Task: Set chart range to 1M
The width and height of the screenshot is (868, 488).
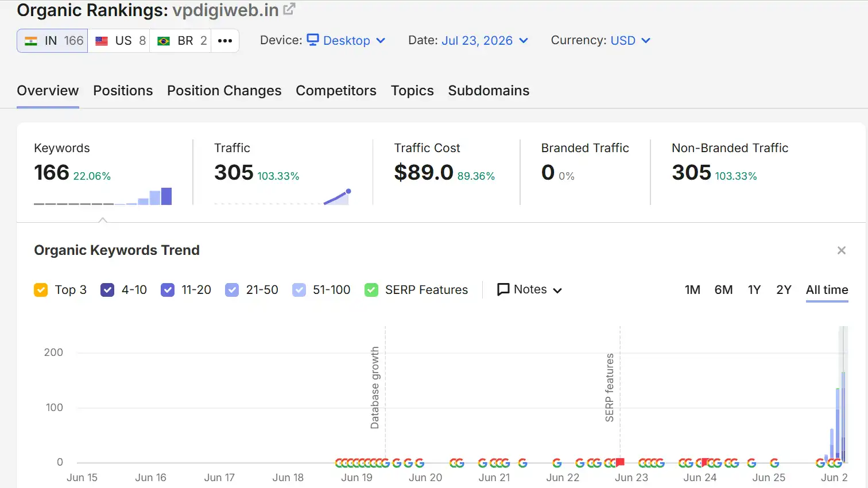Action: tap(692, 290)
